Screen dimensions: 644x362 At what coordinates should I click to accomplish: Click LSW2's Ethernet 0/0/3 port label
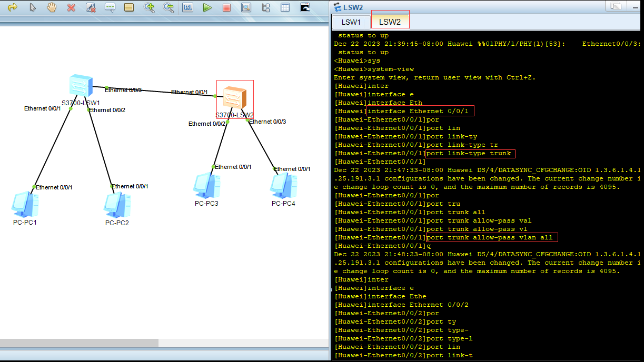point(267,122)
